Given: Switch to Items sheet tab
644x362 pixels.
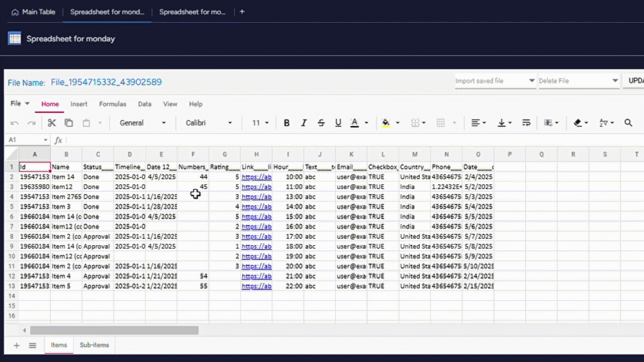Looking at the screenshot, I should [59, 345].
